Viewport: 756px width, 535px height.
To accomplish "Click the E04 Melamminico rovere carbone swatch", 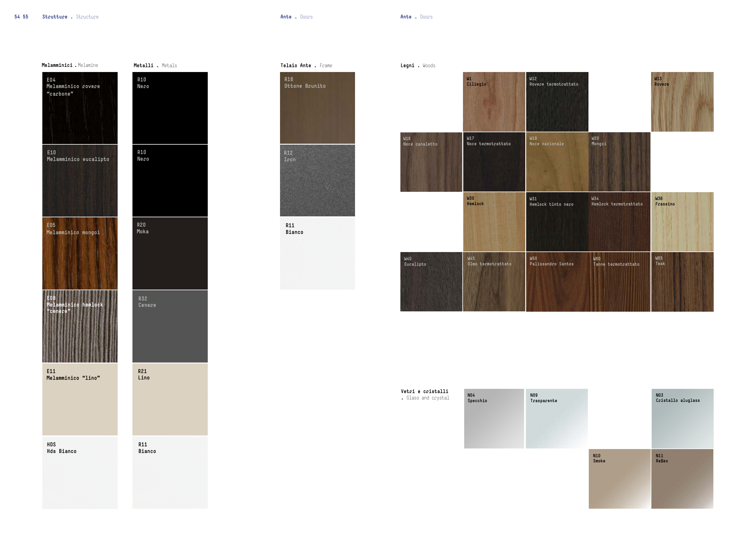I will (80, 108).
